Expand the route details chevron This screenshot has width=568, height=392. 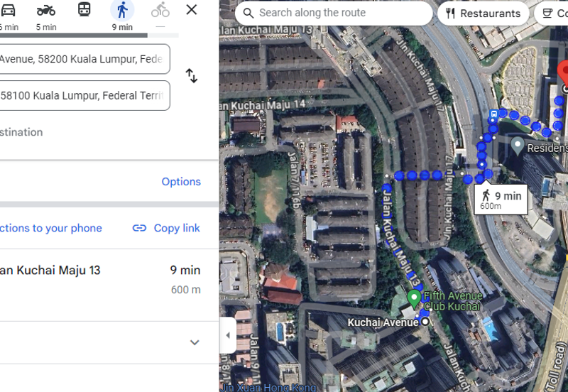(195, 342)
